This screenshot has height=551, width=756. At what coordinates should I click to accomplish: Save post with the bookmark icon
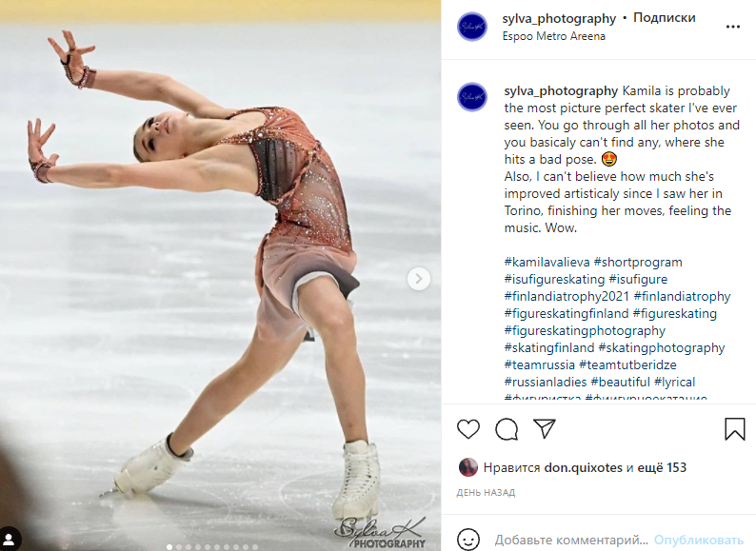click(735, 429)
